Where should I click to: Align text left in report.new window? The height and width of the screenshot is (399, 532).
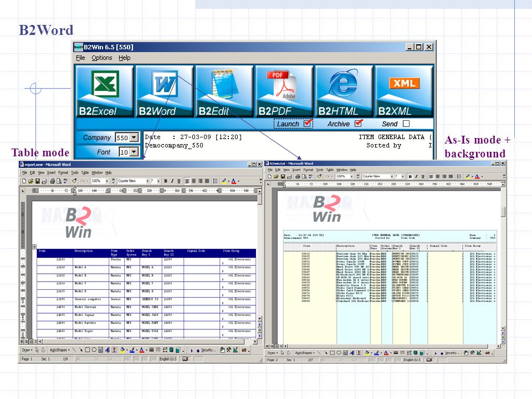(x=187, y=181)
